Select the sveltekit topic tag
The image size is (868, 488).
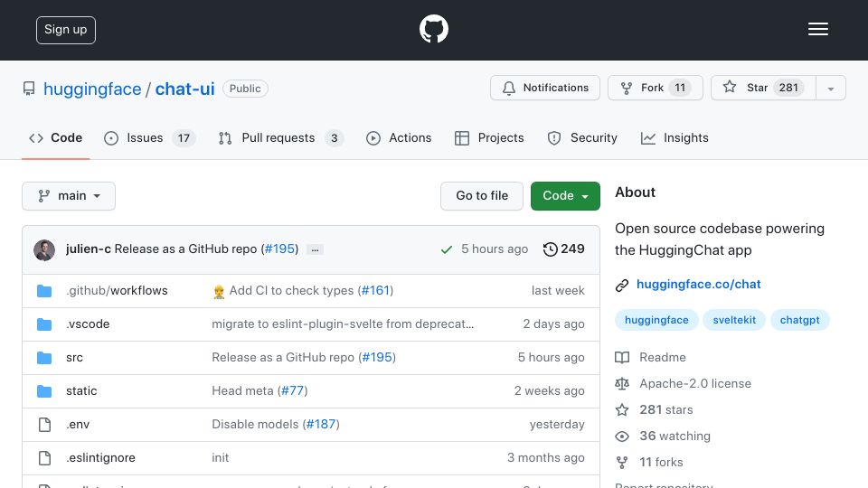pos(734,320)
